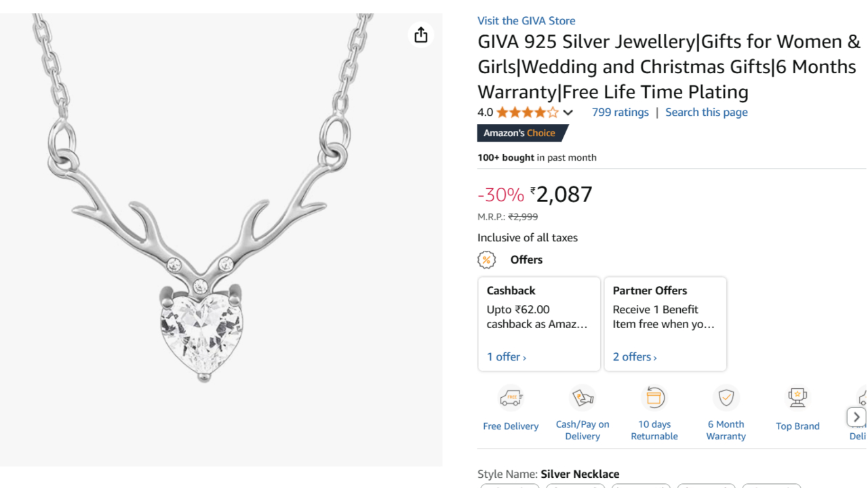
Task: Click the Top Brand text link
Action: tap(797, 426)
